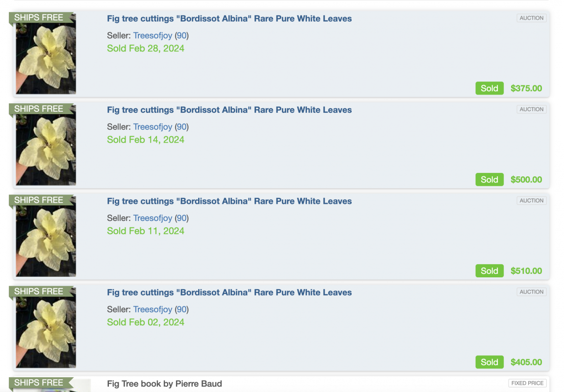The width and height of the screenshot is (564, 392).
Task: Click the AUCTION tag on the Feb 28 listing
Action: coord(531,18)
